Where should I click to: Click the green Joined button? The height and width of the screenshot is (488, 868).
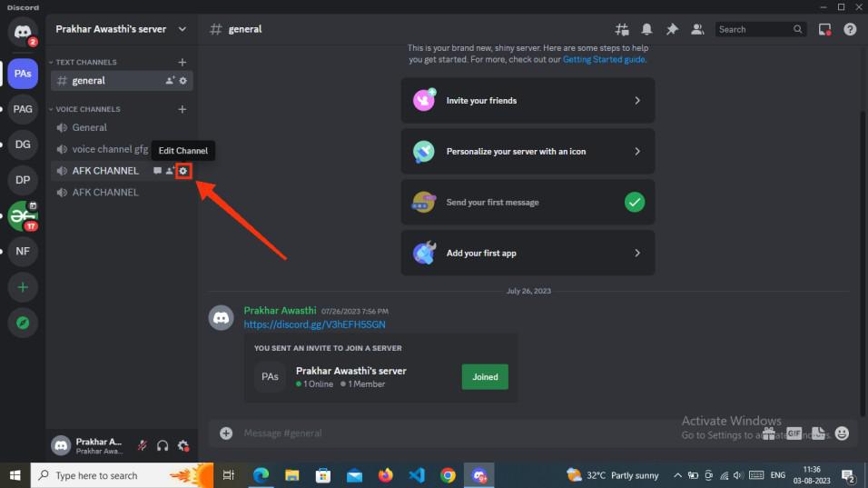pos(485,376)
